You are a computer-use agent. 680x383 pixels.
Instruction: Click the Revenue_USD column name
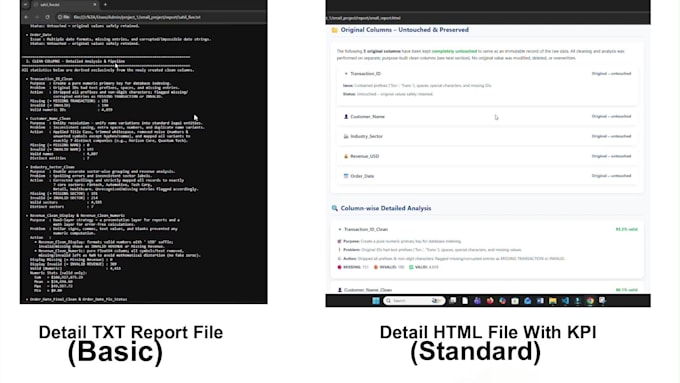365,156
